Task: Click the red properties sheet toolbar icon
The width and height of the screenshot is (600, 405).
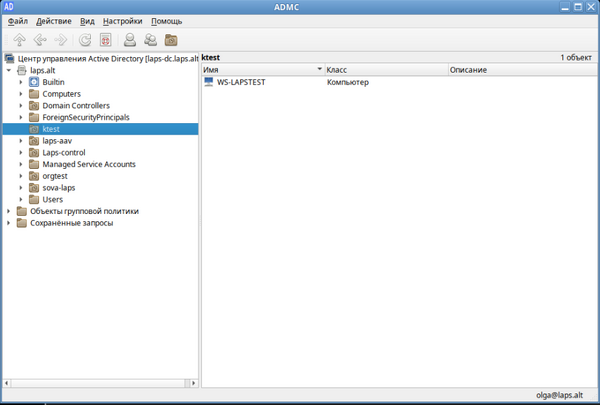Action: 106,40
